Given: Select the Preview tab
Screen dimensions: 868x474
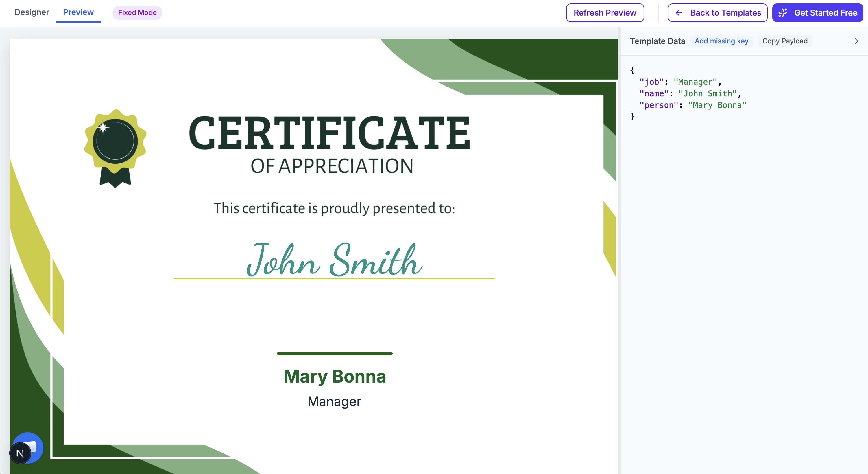Looking at the screenshot, I should pos(78,12).
